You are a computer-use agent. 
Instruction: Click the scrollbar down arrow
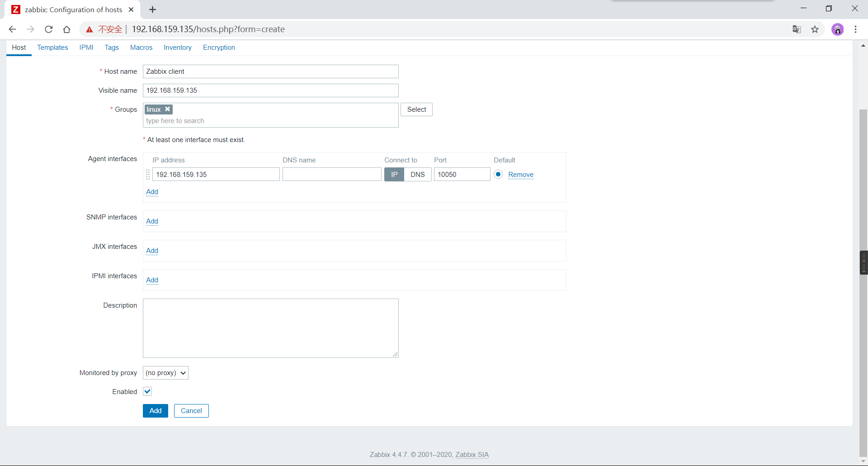point(863,461)
